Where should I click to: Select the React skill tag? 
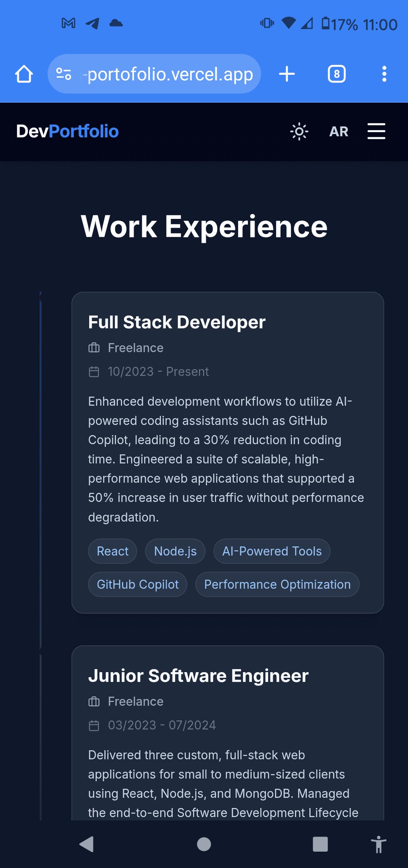click(x=112, y=551)
